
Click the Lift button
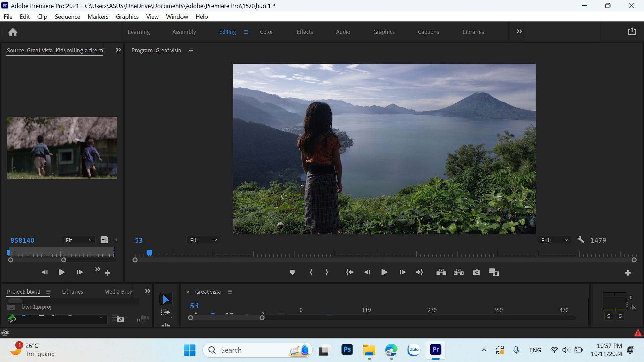point(441,272)
